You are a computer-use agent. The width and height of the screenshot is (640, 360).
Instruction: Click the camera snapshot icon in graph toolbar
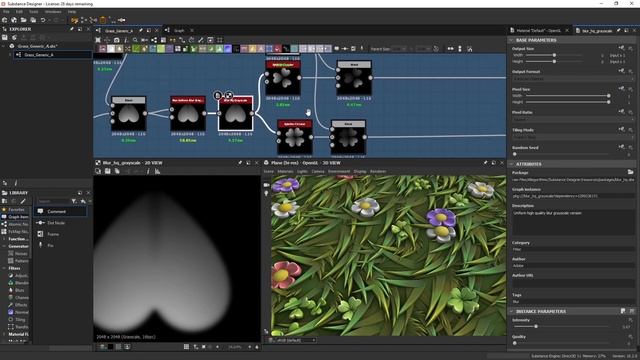117,40
